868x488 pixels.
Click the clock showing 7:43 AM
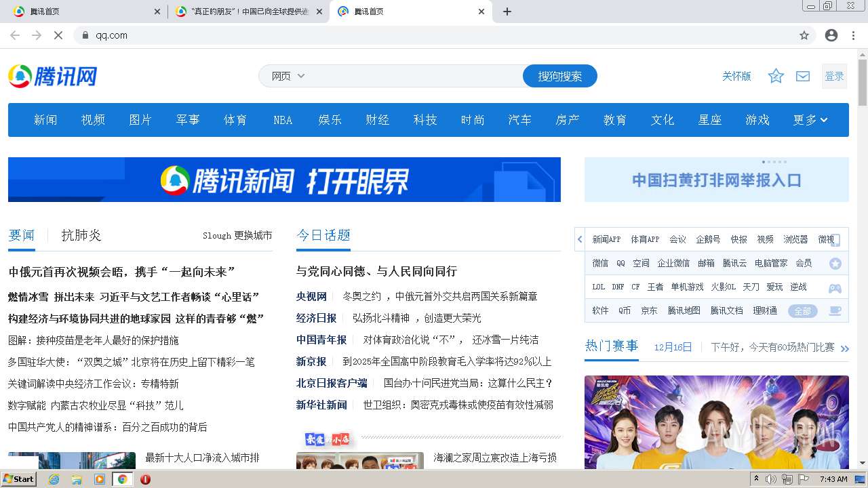[833, 479]
